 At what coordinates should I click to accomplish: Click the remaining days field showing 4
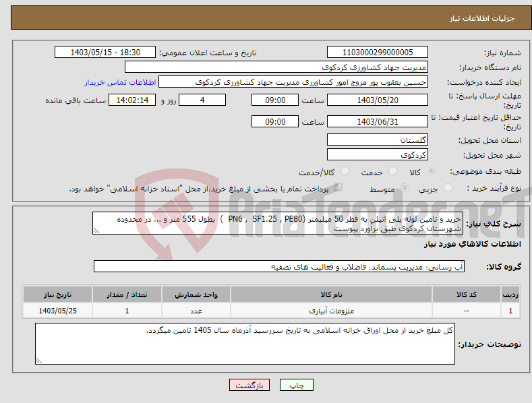coord(202,100)
